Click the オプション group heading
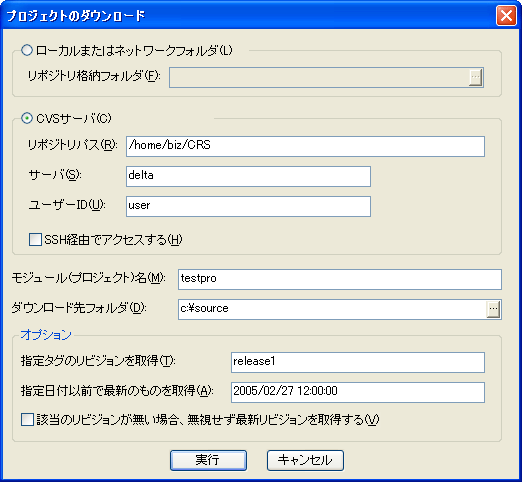The width and height of the screenshot is (522, 482). point(46,335)
